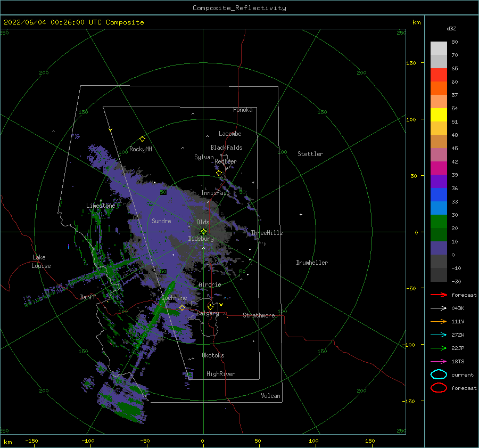Click the yellow radar marker at Olds

click(203, 232)
